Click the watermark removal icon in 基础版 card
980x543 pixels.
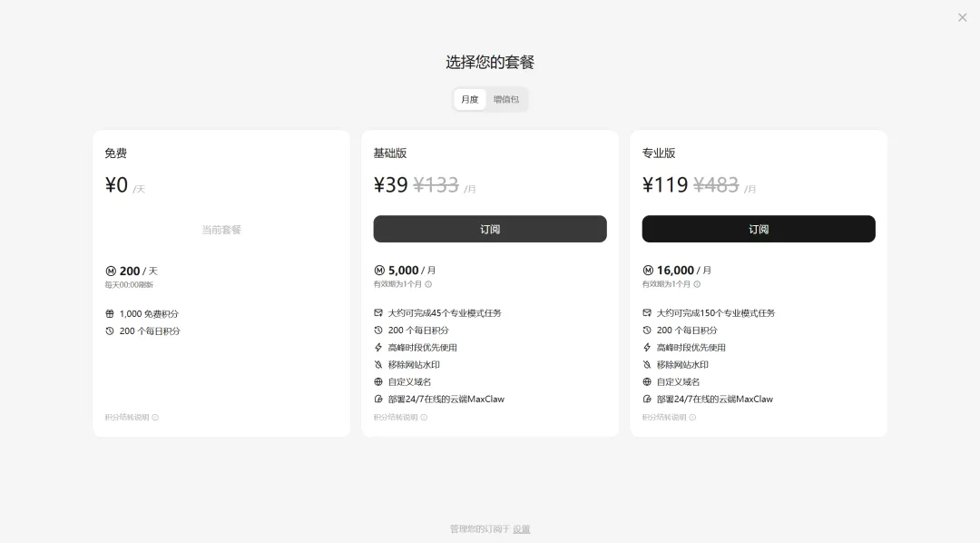click(378, 365)
